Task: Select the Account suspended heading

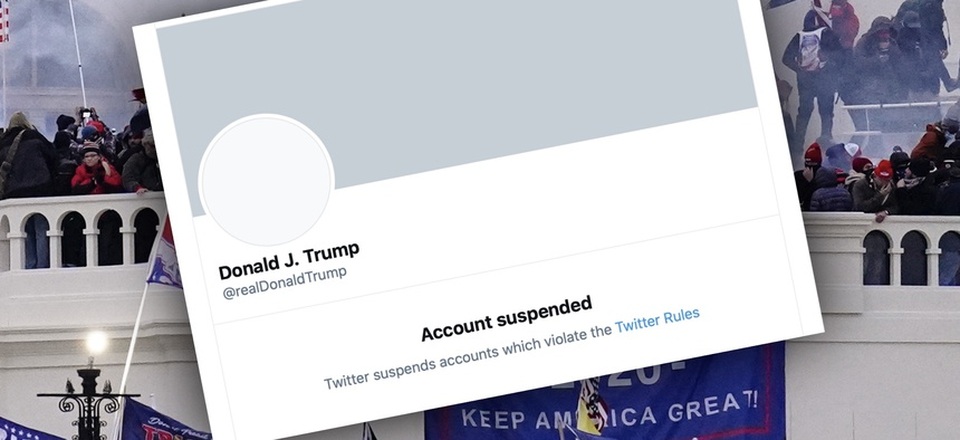Action: click(507, 318)
